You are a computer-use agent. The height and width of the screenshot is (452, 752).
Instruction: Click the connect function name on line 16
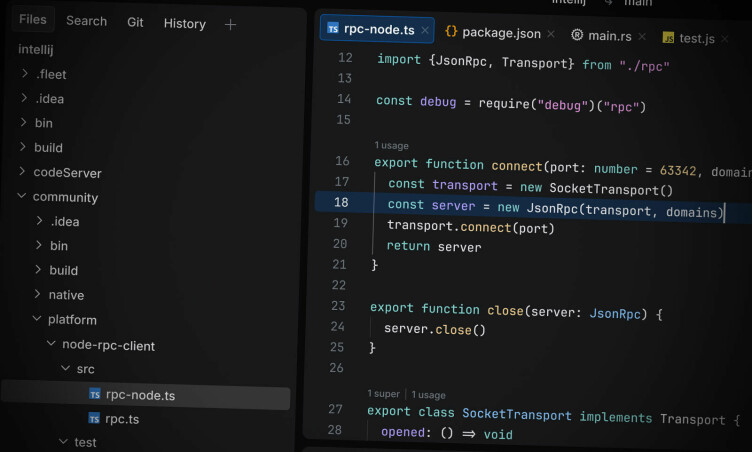[x=517, y=167]
